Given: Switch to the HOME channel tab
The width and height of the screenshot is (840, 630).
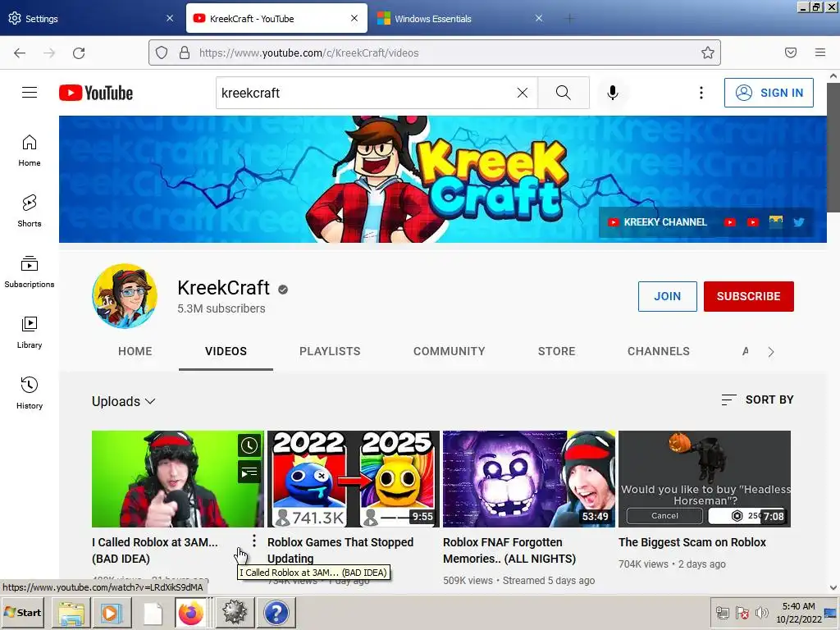Looking at the screenshot, I should pyautogui.click(x=135, y=351).
